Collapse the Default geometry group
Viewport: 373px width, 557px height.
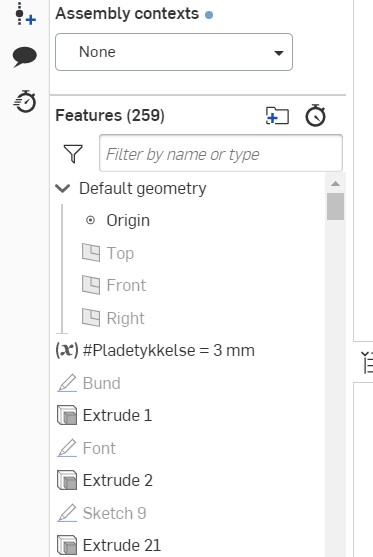point(63,188)
